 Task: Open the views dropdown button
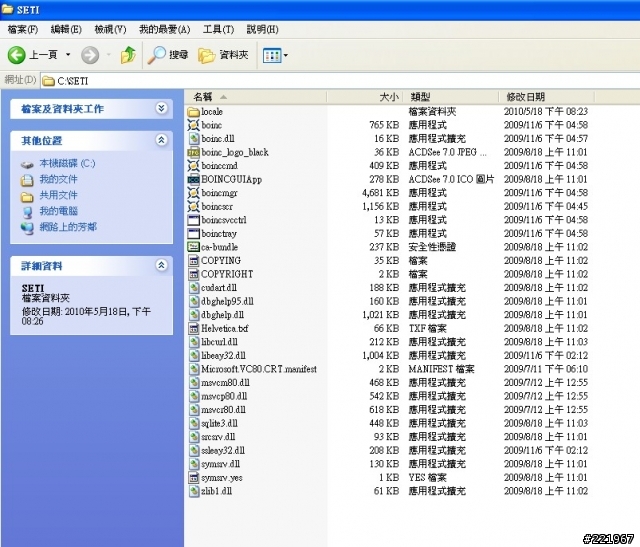(x=275, y=55)
